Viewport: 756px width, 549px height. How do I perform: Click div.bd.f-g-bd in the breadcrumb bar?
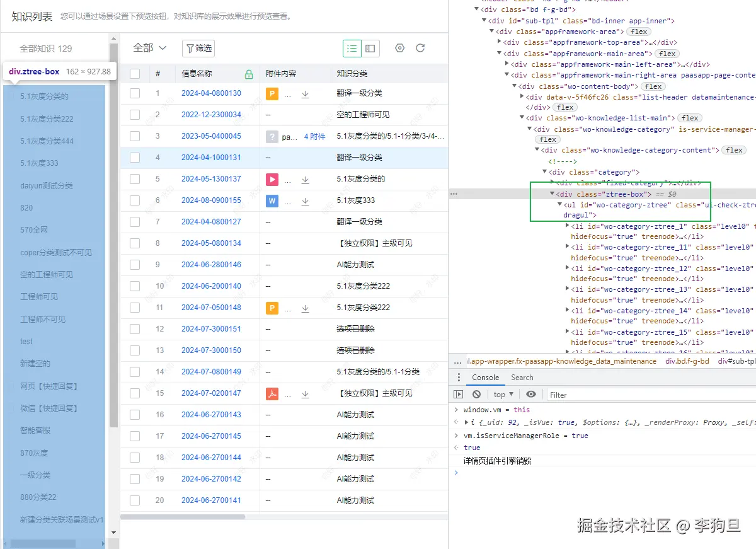[687, 361]
